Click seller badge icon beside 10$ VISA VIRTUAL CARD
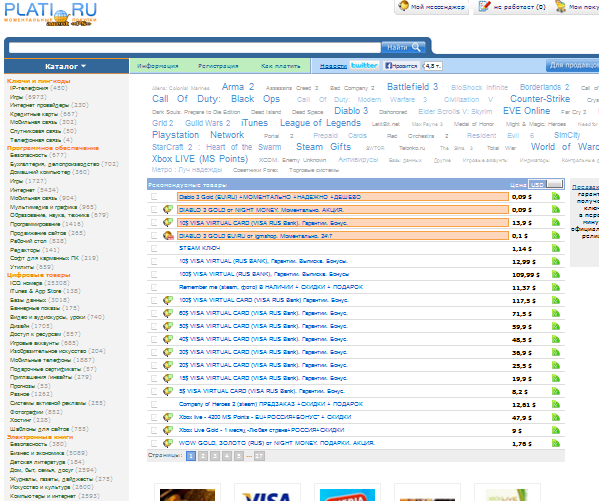 [x=168, y=222]
